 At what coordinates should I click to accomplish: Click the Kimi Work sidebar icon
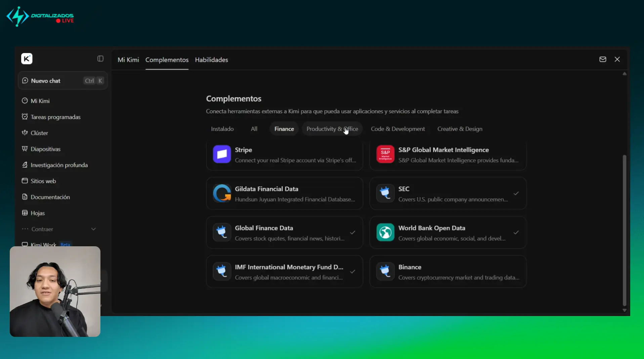pos(25,244)
